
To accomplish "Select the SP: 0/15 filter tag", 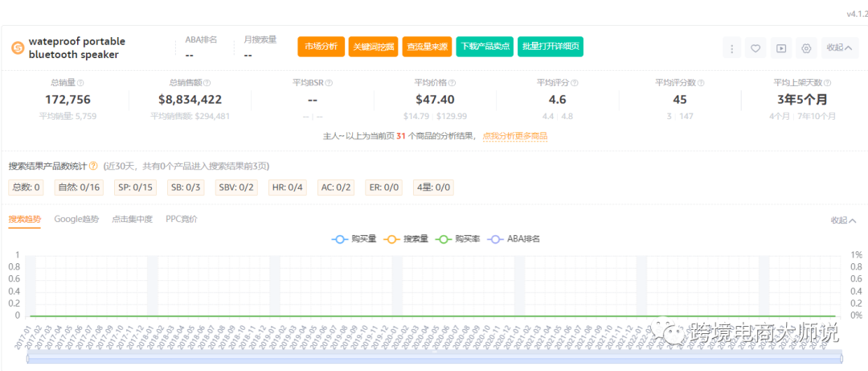I will coord(135,188).
